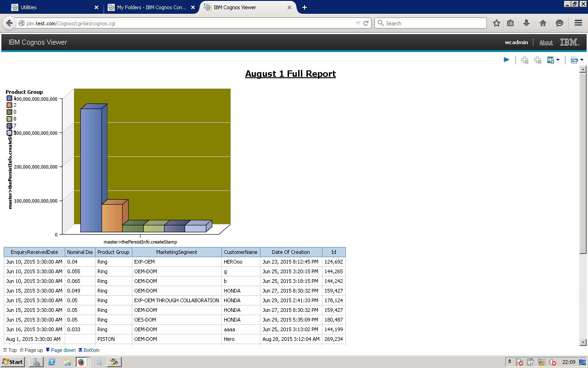Viewport: 588px width, 368px height.
Task: Click the EnquiryReceivedDate column header
Action: 34,252
